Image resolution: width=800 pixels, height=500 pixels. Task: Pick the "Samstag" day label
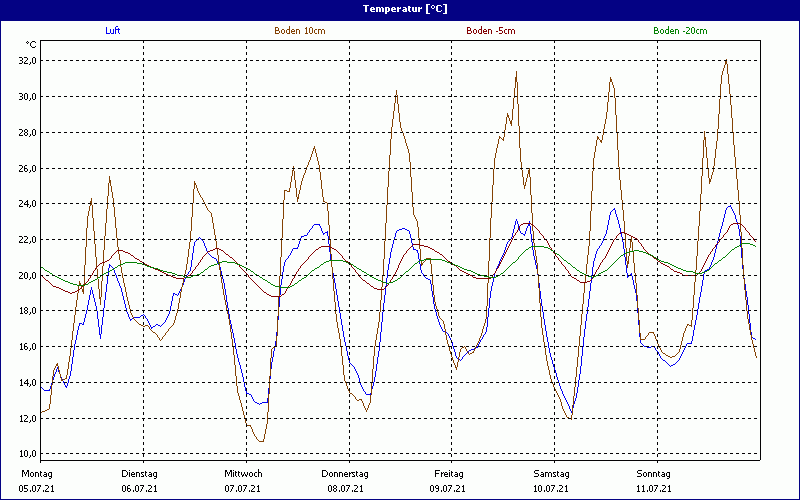(551, 473)
